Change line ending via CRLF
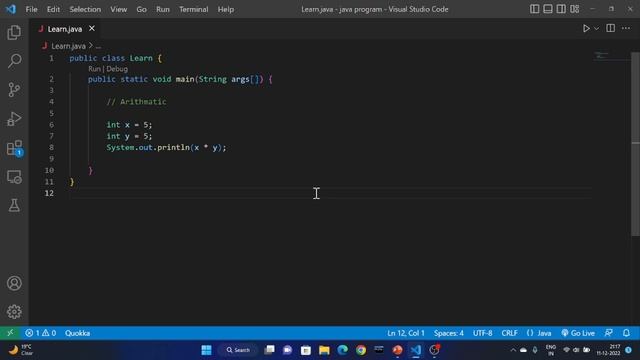Image resolution: width=640 pixels, height=360 pixels. click(x=509, y=333)
